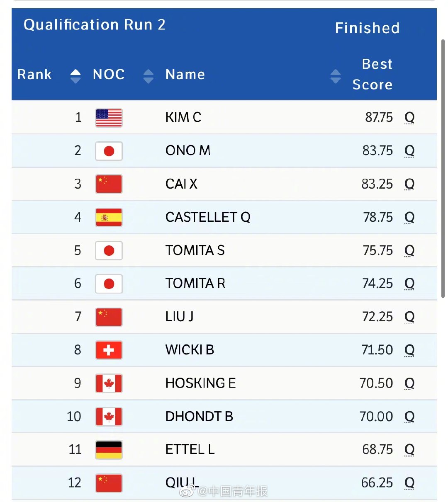Click the Finished status label

pos(367,28)
